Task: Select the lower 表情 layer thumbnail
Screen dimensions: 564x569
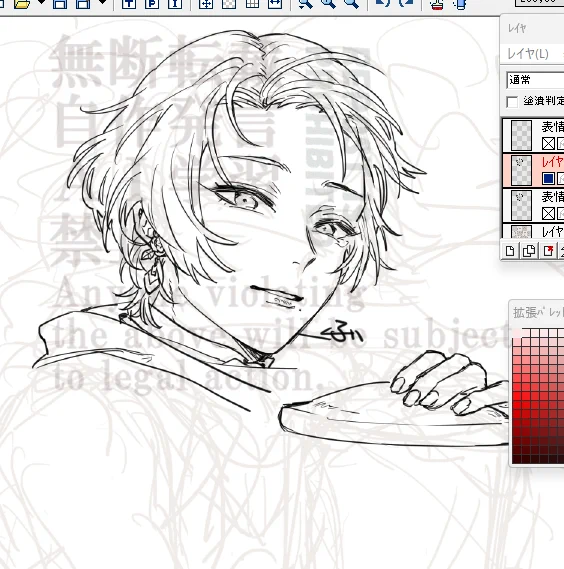Action: tap(521, 205)
